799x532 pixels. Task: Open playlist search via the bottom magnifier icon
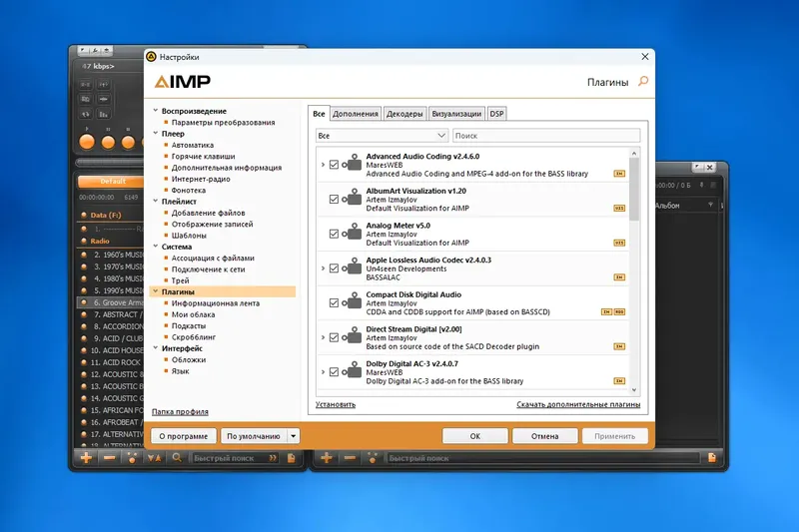pyautogui.click(x=177, y=458)
